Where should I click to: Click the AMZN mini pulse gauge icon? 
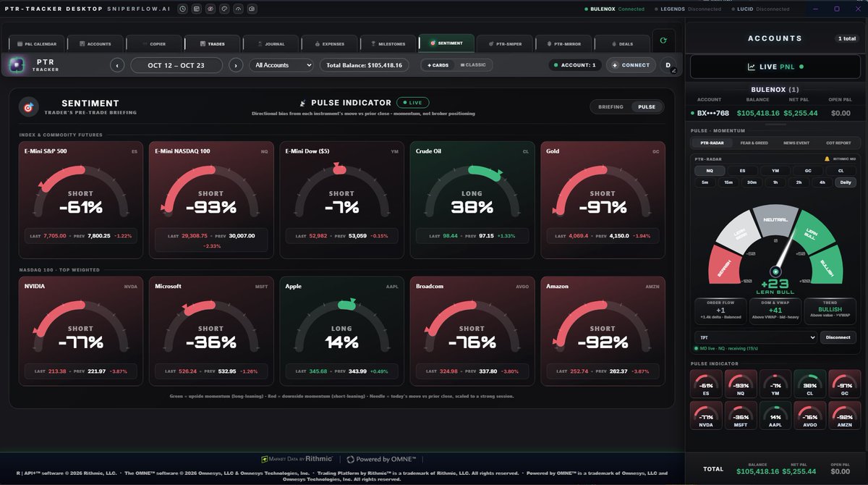845,416
